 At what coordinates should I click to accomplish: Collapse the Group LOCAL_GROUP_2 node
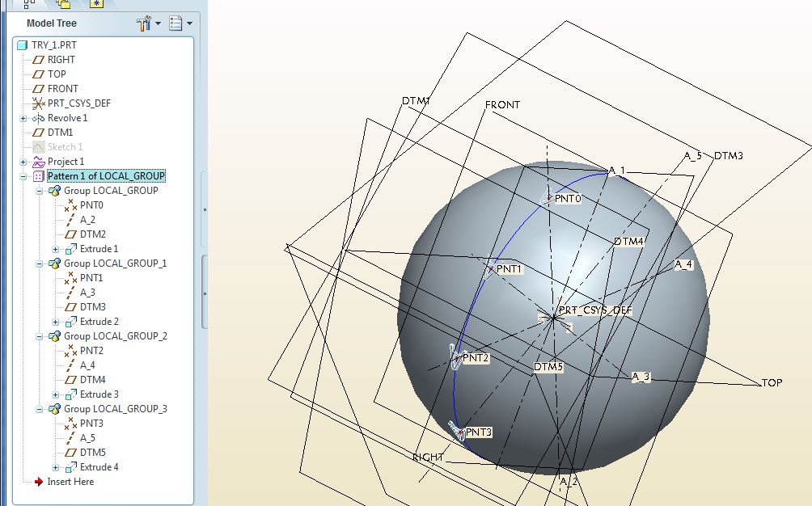tap(40, 337)
